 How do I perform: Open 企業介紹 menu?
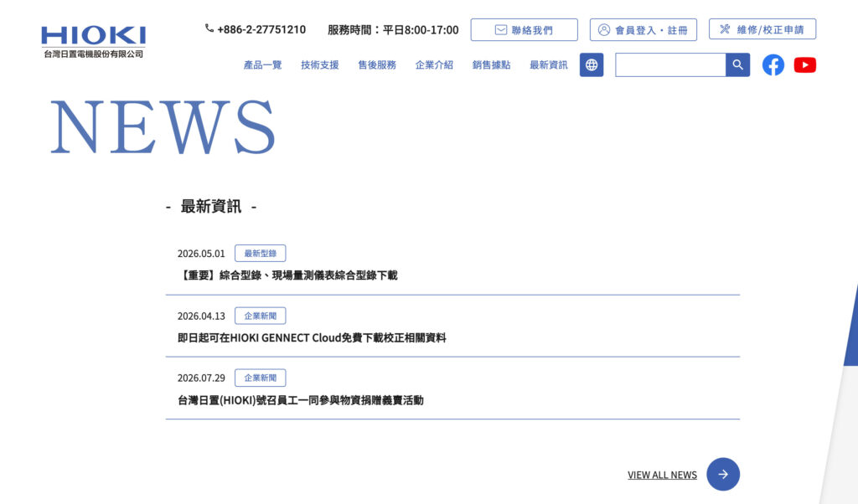point(434,65)
